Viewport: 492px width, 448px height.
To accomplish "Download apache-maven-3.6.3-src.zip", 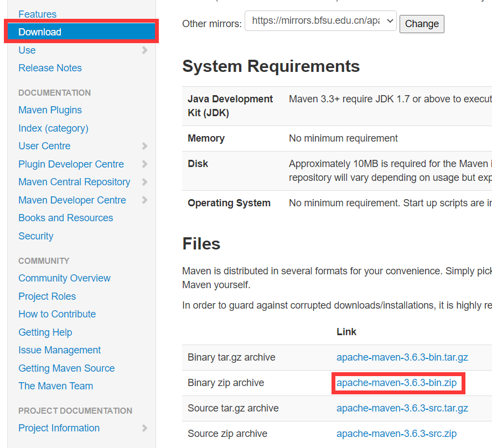I will (x=397, y=434).
